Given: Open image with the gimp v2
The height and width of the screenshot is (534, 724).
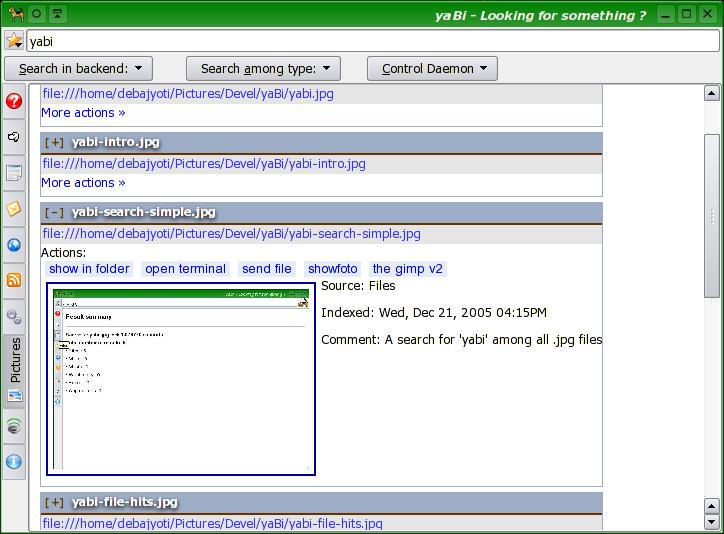Looking at the screenshot, I should point(408,269).
